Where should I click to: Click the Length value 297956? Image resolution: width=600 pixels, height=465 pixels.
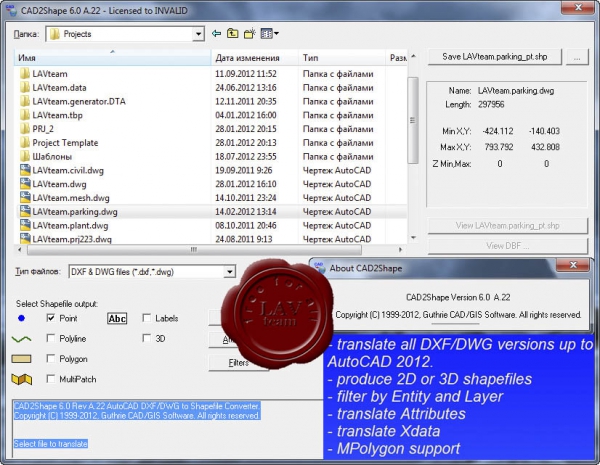point(491,104)
